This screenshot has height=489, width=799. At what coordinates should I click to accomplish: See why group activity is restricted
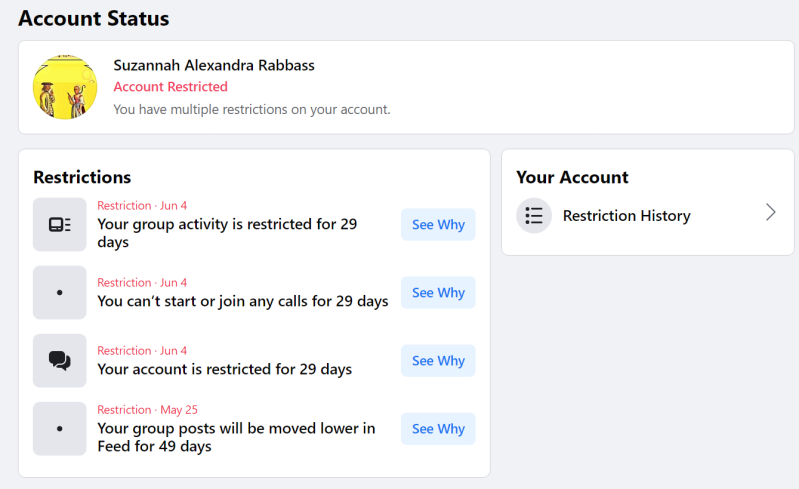coord(438,225)
